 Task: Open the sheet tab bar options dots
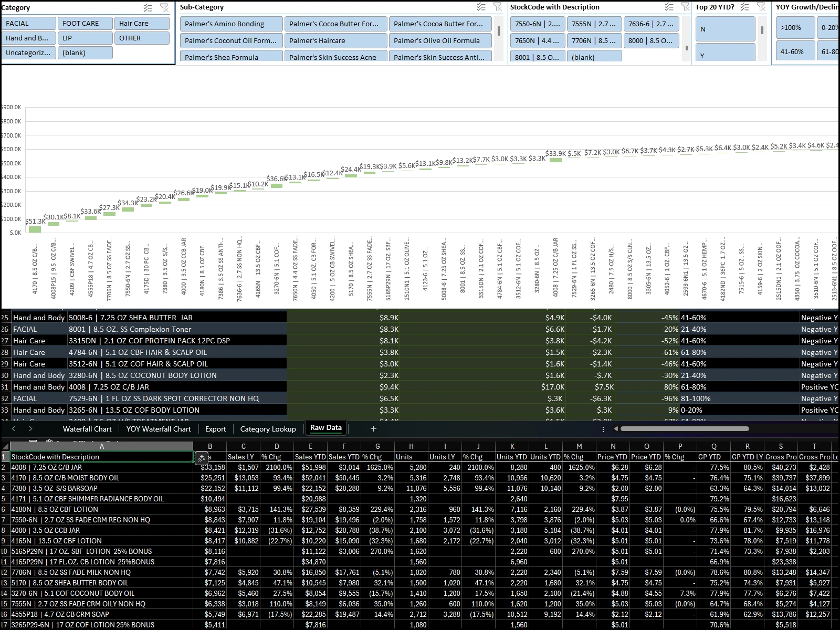(x=603, y=429)
